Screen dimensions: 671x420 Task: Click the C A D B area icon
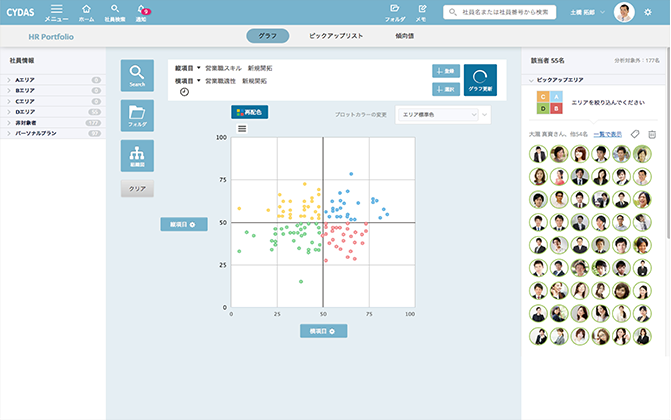click(x=550, y=102)
